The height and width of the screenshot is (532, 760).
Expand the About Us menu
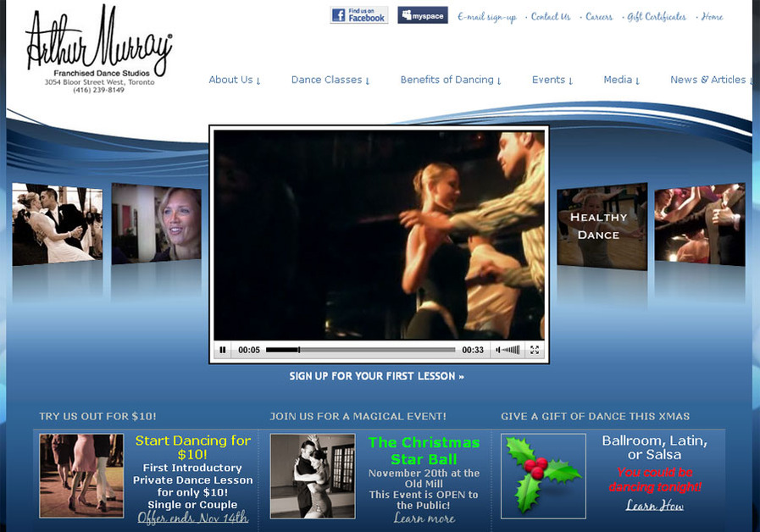coord(235,80)
